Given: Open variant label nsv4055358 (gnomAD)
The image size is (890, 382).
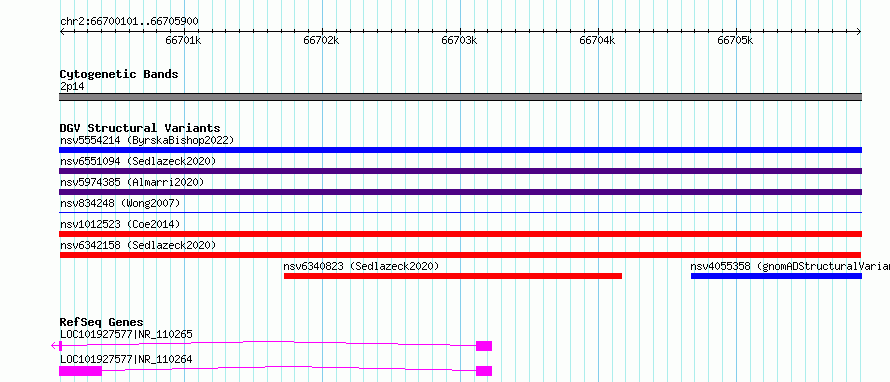Looking at the screenshot, I should click(x=790, y=266).
